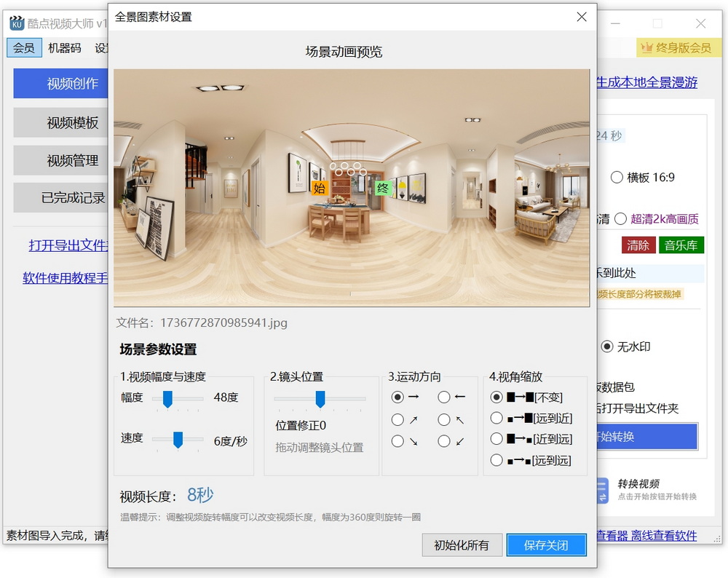Click the 镜头位置 slider handle
The height and width of the screenshot is (578, 728).
pos(320,399)
